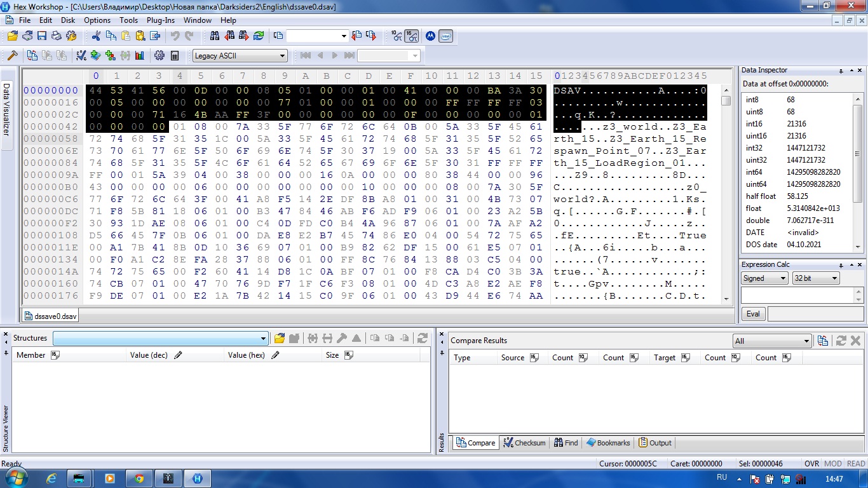868x488 pixels.
Task: Click the Save floppy disk icon
Action: [42, 36]
